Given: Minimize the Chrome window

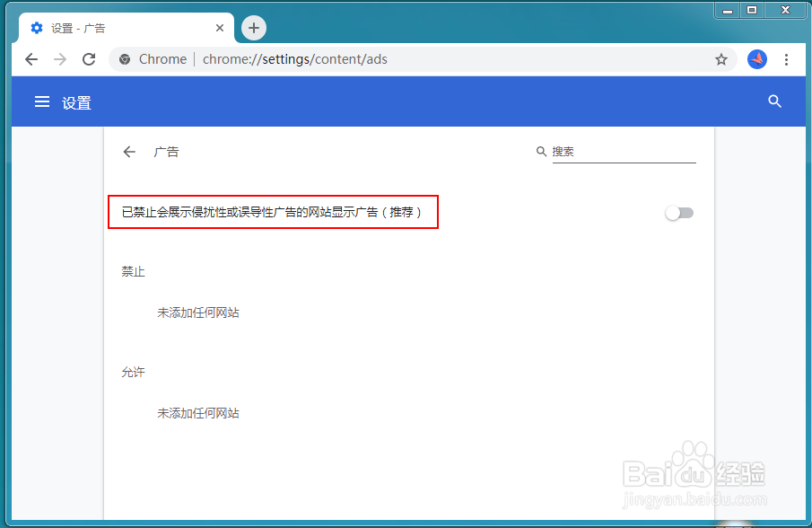Looking at the screenshot, I should click(728, 10).
